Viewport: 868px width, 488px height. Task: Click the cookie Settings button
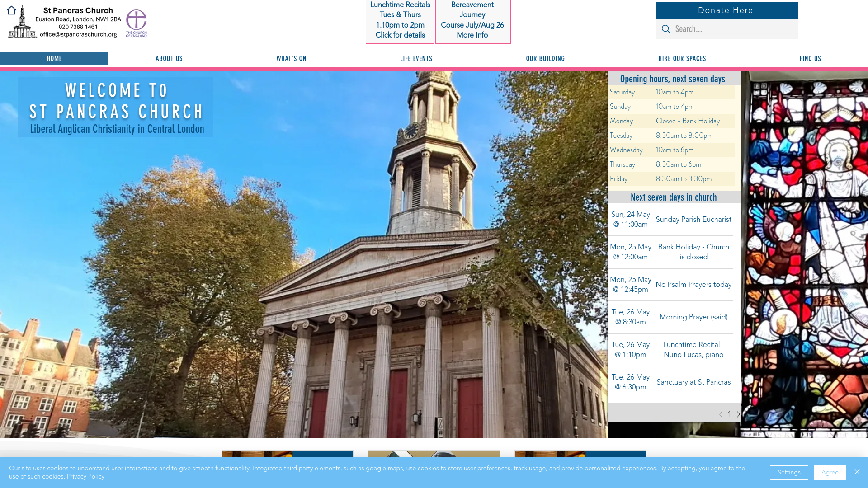(x=789, y=472)
